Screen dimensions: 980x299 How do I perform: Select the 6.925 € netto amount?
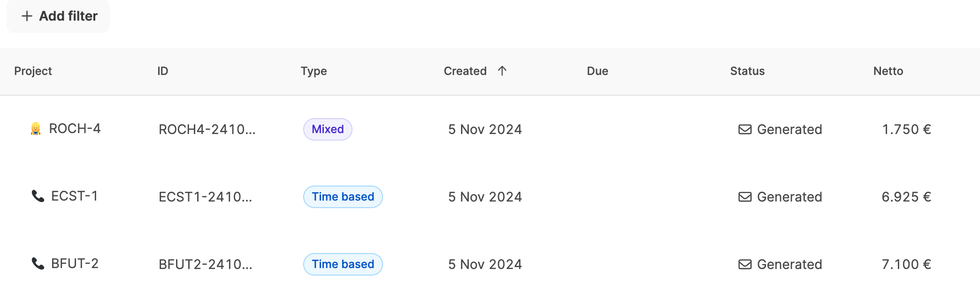tap(906, 197)
